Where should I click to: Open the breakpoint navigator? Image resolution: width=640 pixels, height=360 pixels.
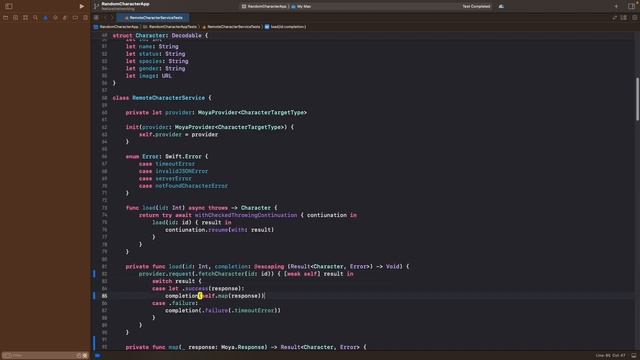(76, 18)
